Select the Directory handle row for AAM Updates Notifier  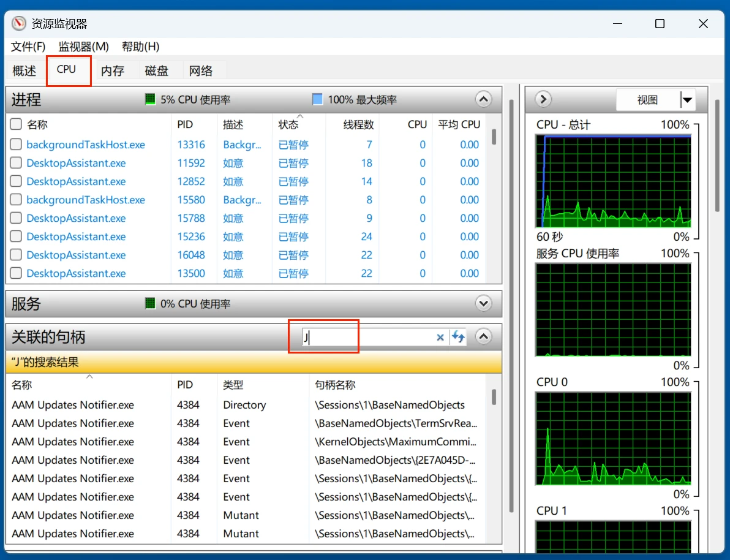247,405
